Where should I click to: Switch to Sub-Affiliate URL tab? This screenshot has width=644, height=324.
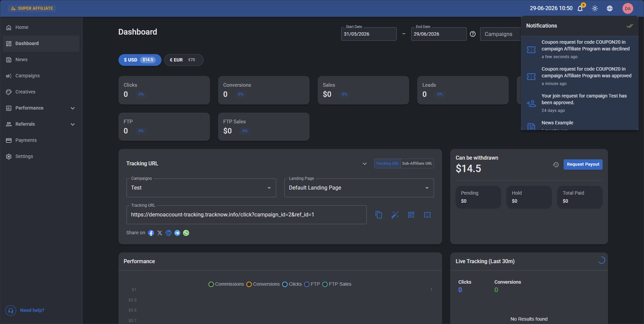click(417, 164)
